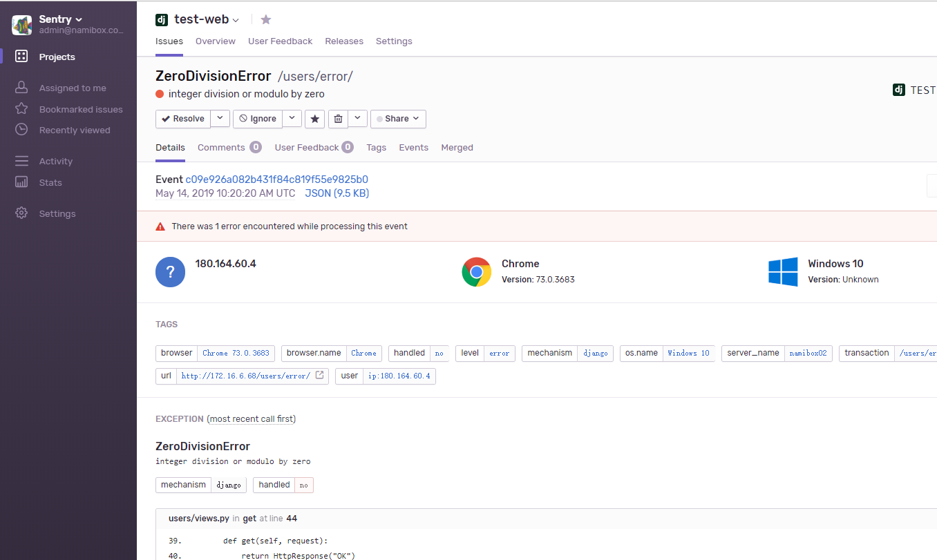Image resolution: width=937 pixels, height=560 pixels.
Task: Open sidebar Settings label
Action: (x=57, y=213)
